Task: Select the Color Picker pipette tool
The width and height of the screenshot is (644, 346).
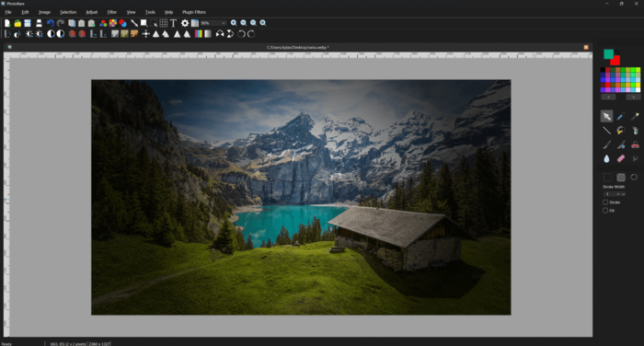Action: click(x=621, y=116)
